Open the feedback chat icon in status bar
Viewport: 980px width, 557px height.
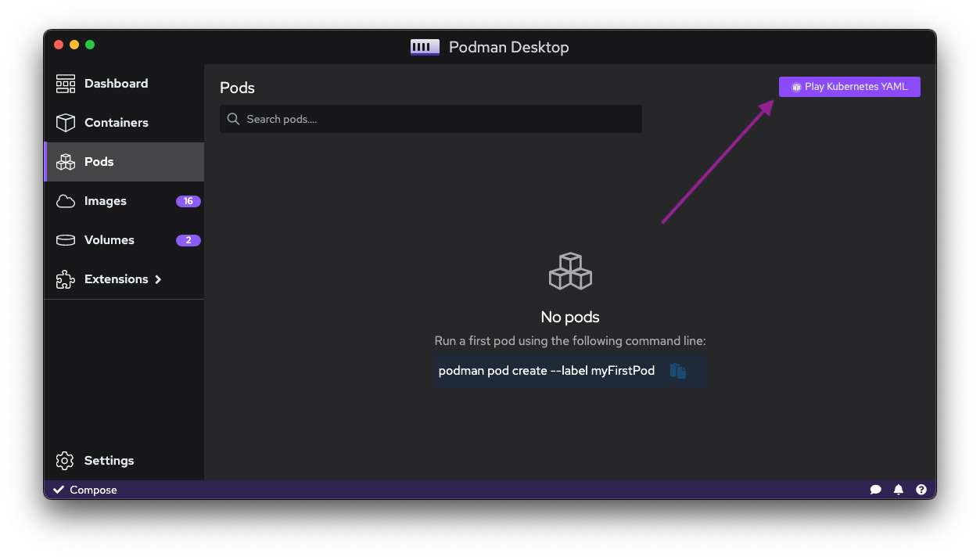[x=875, y=489]
